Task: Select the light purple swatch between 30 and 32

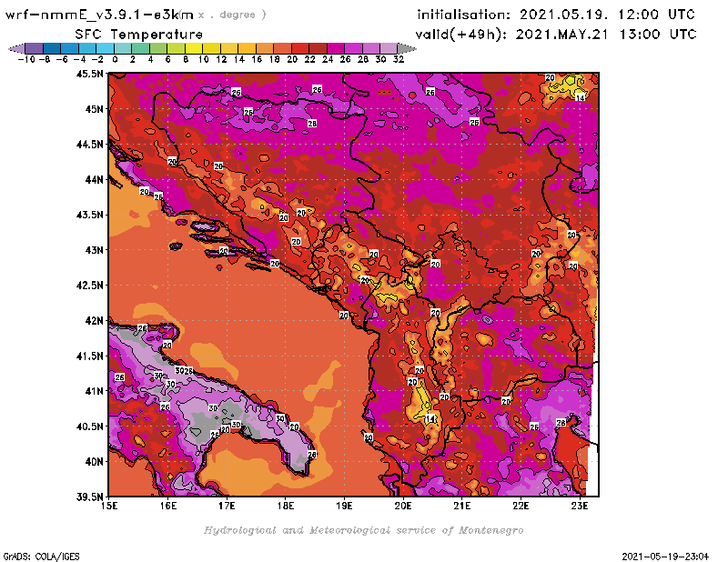Action: coord(389,48)
